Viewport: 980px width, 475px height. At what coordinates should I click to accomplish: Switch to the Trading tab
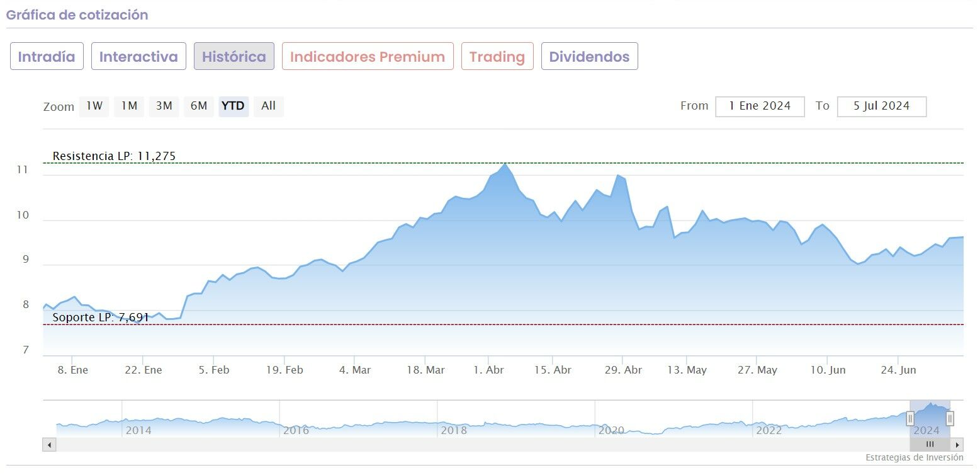[x=497, y=57]
